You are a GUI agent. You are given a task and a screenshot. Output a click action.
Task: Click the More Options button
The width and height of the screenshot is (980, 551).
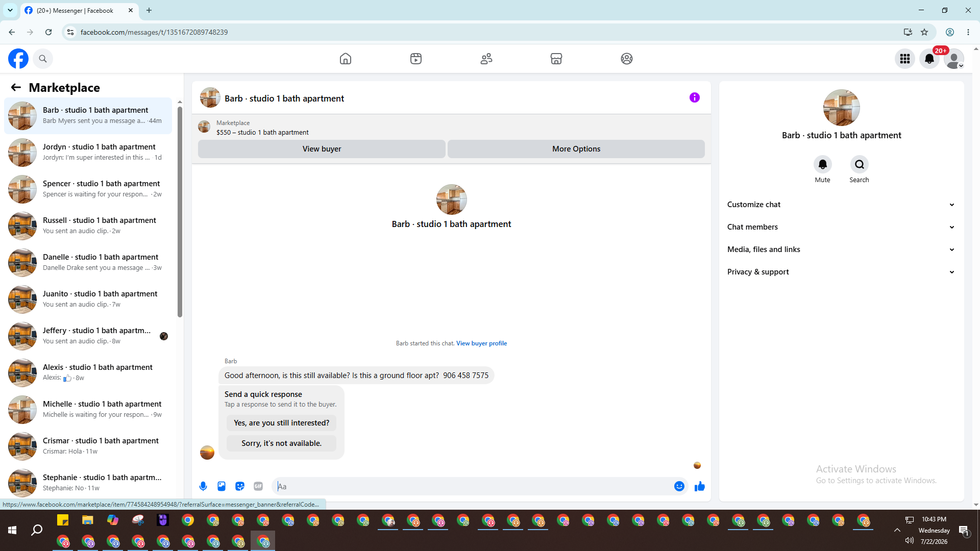point(576,149)
